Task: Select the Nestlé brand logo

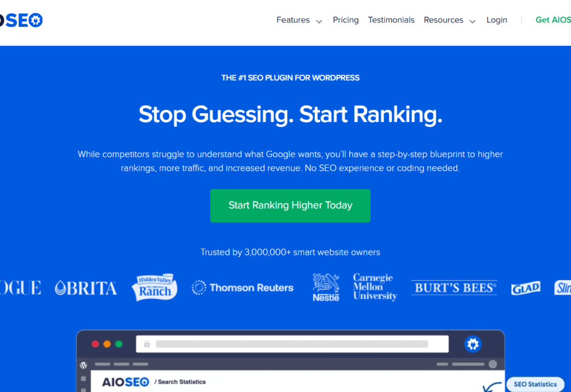Action: click(326, 287)
